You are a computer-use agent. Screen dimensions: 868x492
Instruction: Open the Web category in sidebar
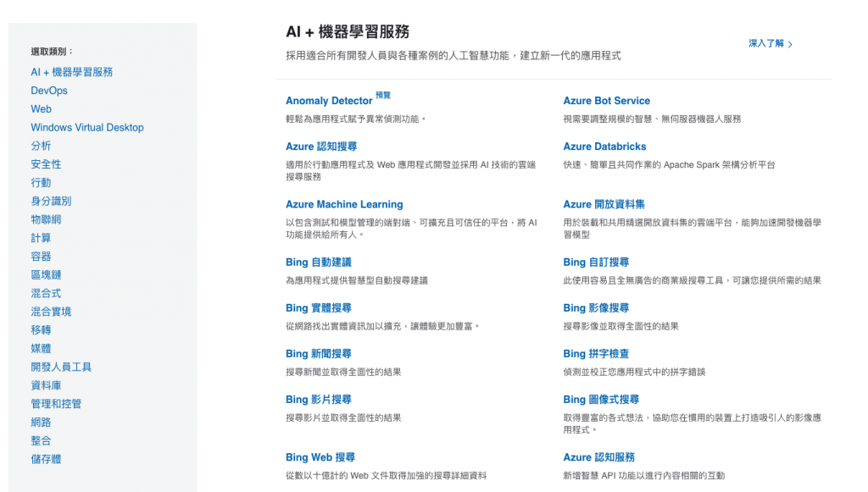[x=41, y=109]
